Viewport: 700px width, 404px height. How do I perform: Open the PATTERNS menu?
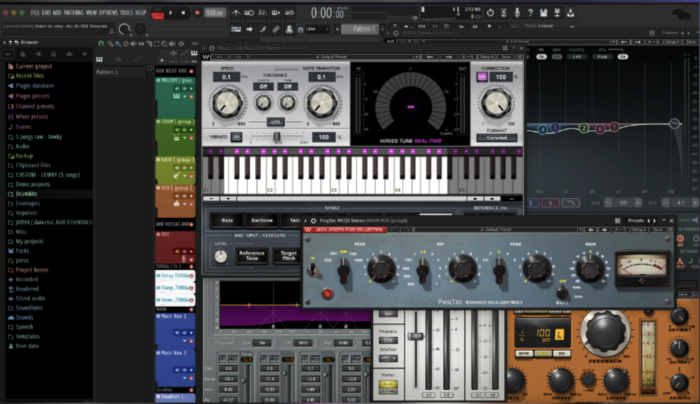pos(74,12)
